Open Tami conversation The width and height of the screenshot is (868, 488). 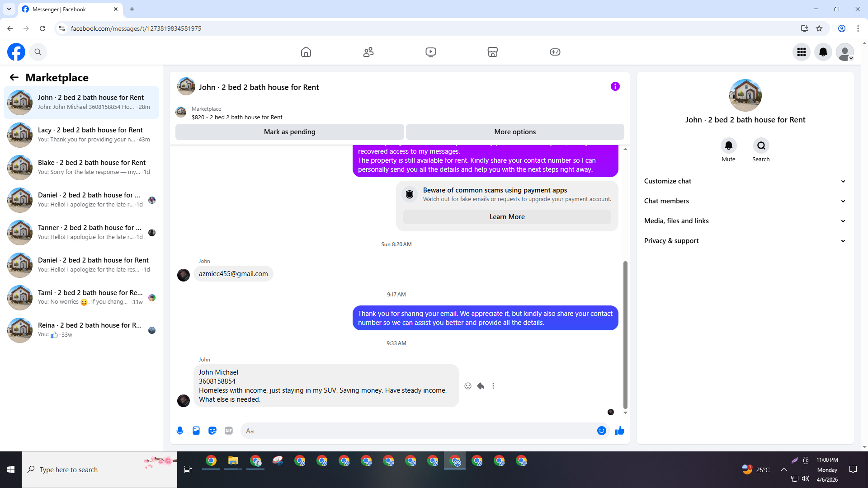click(x=81, y=298)
